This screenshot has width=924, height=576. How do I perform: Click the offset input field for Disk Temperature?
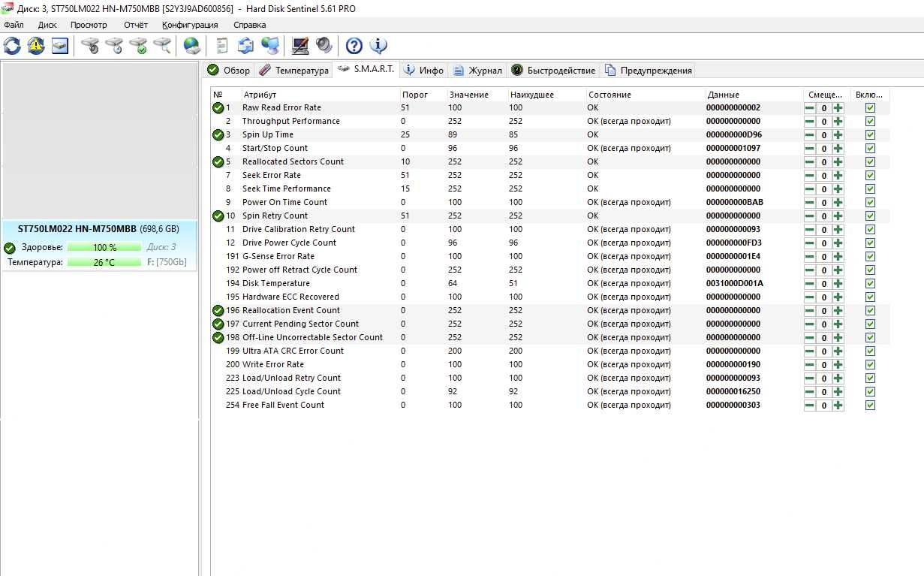click(x=823, y=284)
